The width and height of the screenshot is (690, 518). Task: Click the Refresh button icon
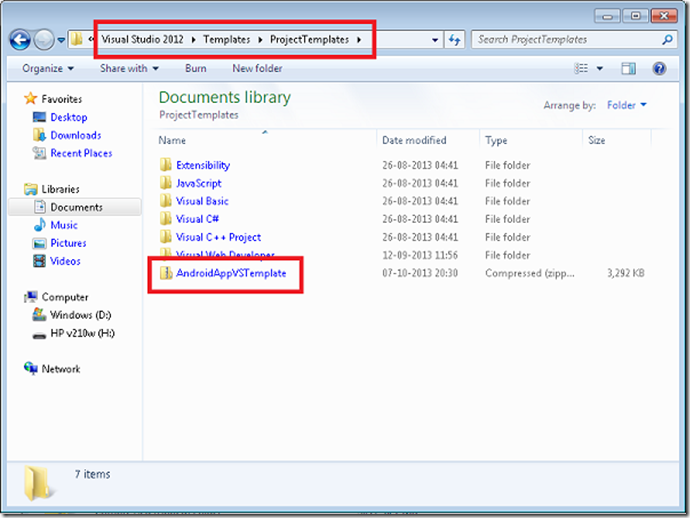coord(455,40)
